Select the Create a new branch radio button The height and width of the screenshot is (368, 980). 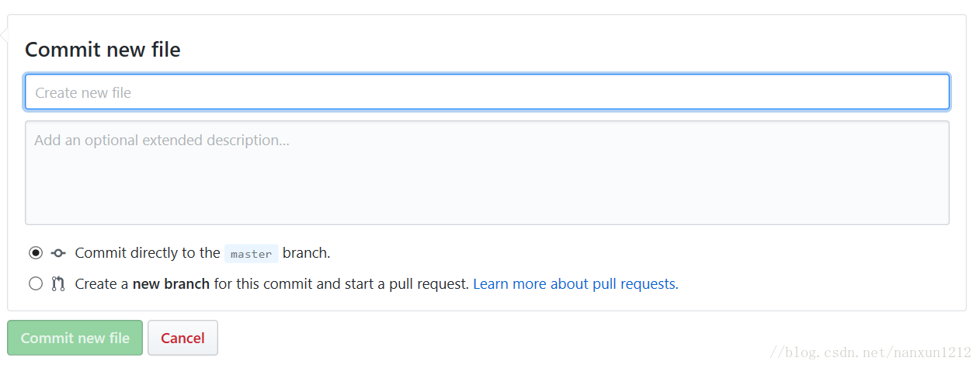(x=36, y=284)
